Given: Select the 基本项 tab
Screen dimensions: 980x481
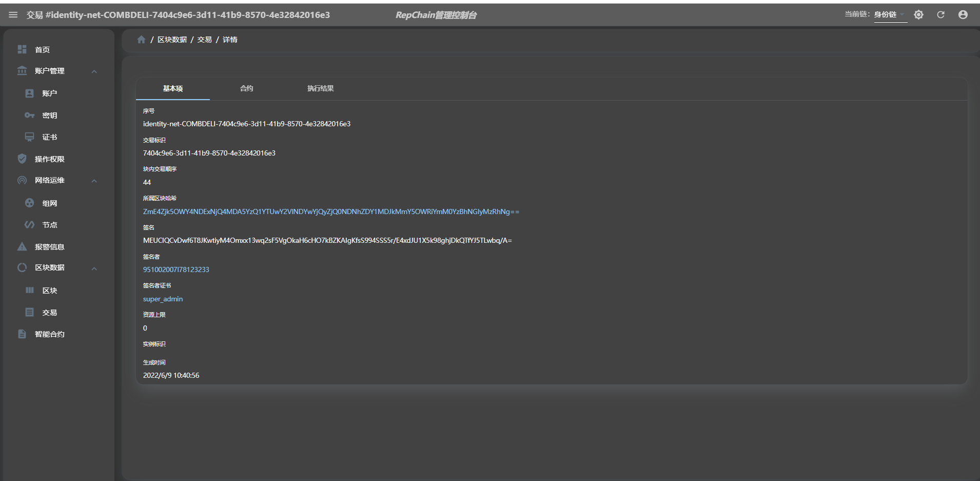Looking at the screenshot, I should pos(173,88).
